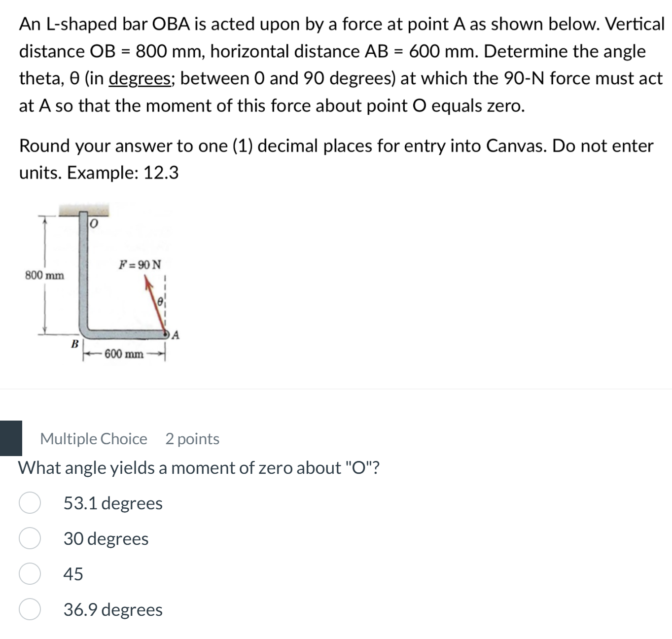
Task: Select the 30 degrees answer option
Action: click(105, 538)
